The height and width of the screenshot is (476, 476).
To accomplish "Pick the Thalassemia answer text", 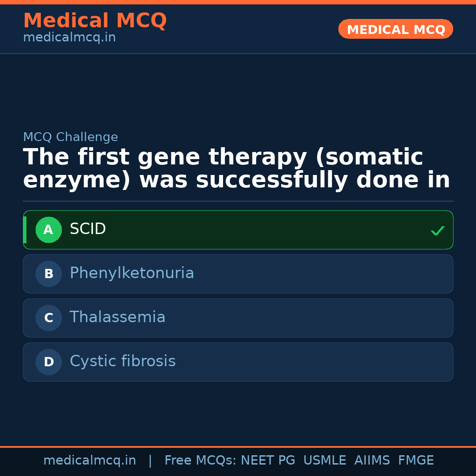I will click(117, 317).
